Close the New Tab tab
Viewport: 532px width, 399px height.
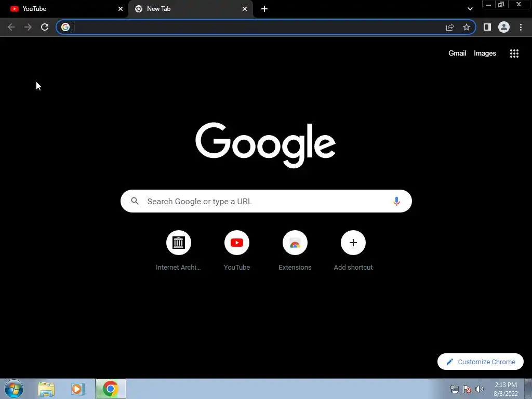point(245,9)
